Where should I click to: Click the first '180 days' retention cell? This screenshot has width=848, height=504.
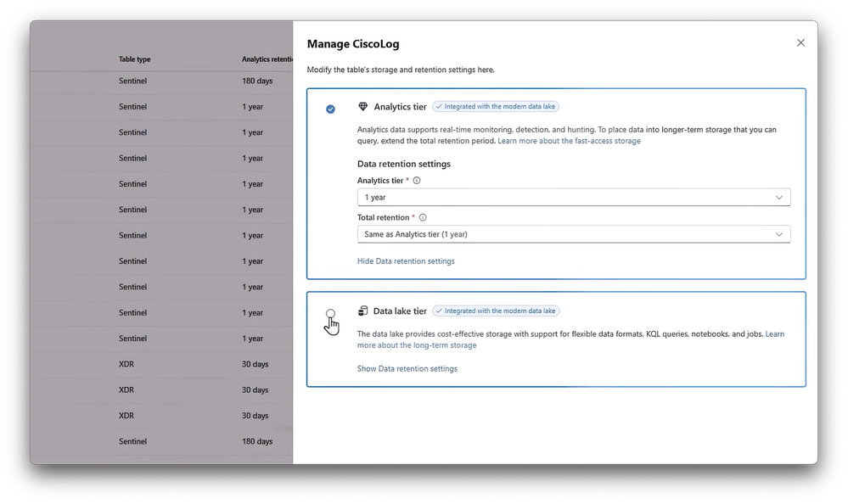pos(257,81)
